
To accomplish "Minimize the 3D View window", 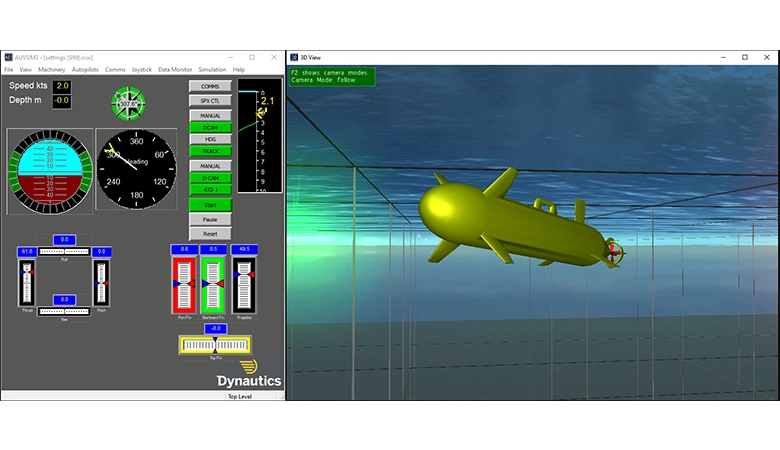I will tap(723, 58).
